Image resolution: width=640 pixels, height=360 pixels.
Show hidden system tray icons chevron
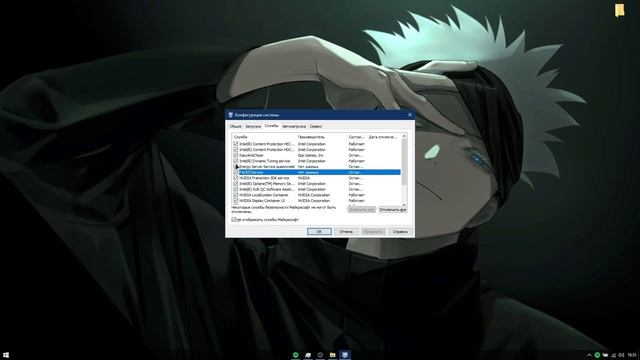pyautogui.click(x=589, y=355)
